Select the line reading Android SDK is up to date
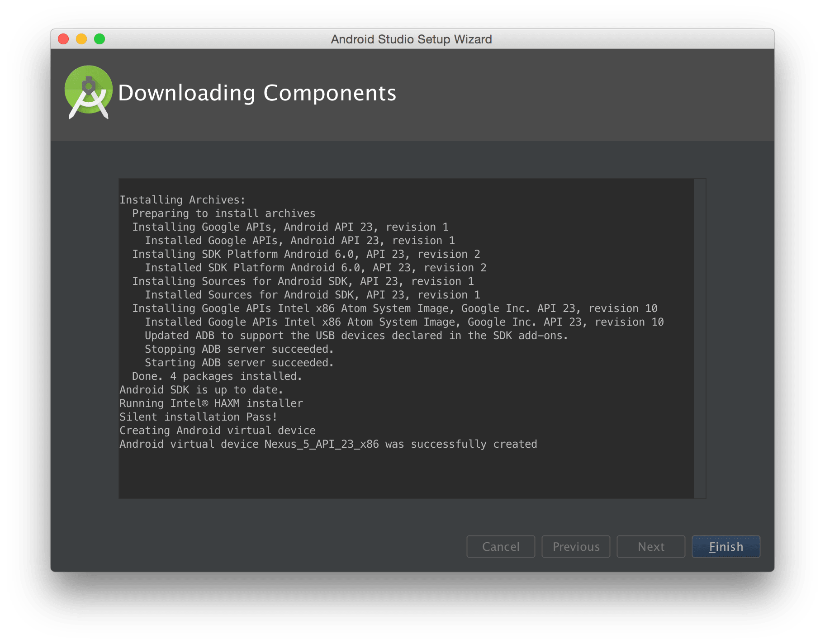Screen dimensions: 825x644 (x=200, y=389)
